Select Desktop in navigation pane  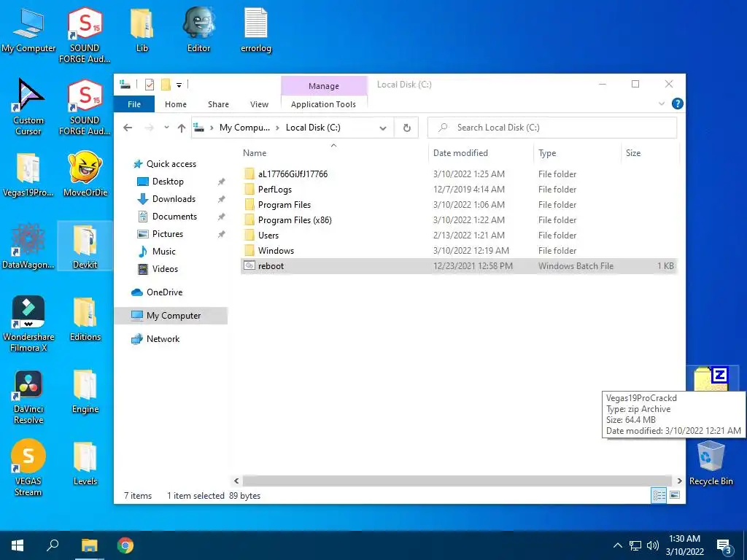[x=161, y=182]
